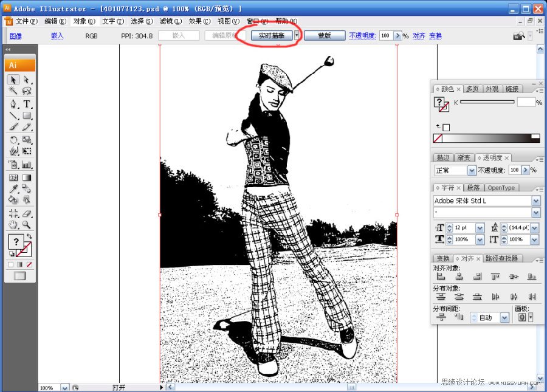This screenshot has height=392, width=547.
Task: Expand the blending mode dropdown
Action: coord(472,171)
